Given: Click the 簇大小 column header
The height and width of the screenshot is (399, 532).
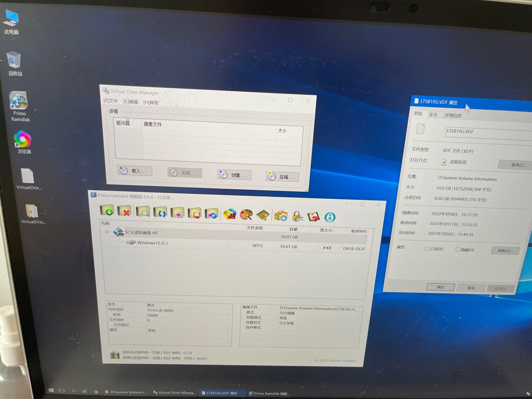Looking at the screenshot, I should [326, 230].
